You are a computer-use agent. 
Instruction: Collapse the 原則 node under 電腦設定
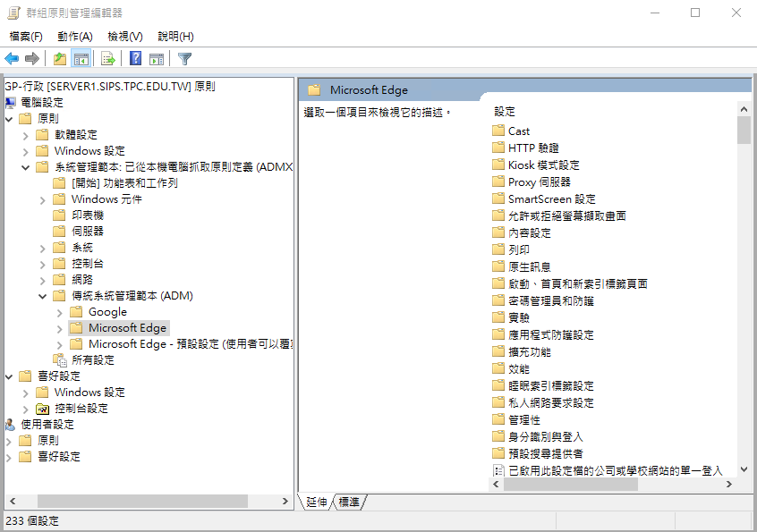[x=9, y=119]
